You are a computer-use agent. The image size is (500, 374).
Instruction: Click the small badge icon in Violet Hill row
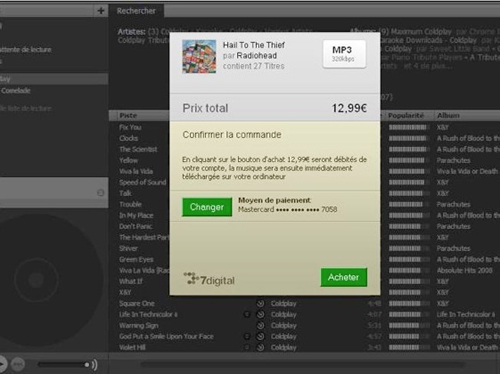[247, 347]
